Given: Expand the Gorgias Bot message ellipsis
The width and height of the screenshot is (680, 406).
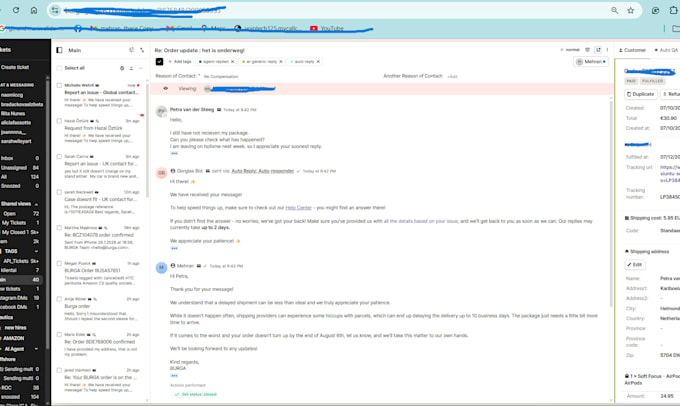Looking at the screenshot, I should [174, 248].
